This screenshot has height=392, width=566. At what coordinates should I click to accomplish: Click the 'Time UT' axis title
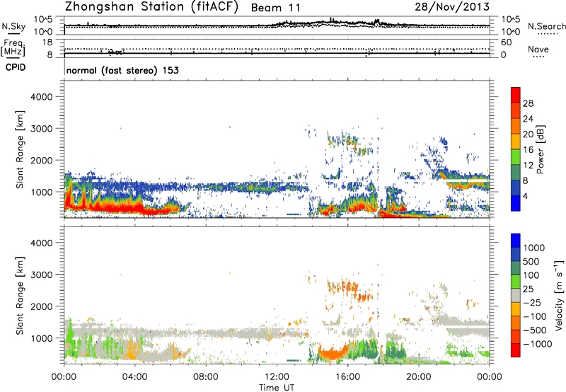[x=277, y=388]
